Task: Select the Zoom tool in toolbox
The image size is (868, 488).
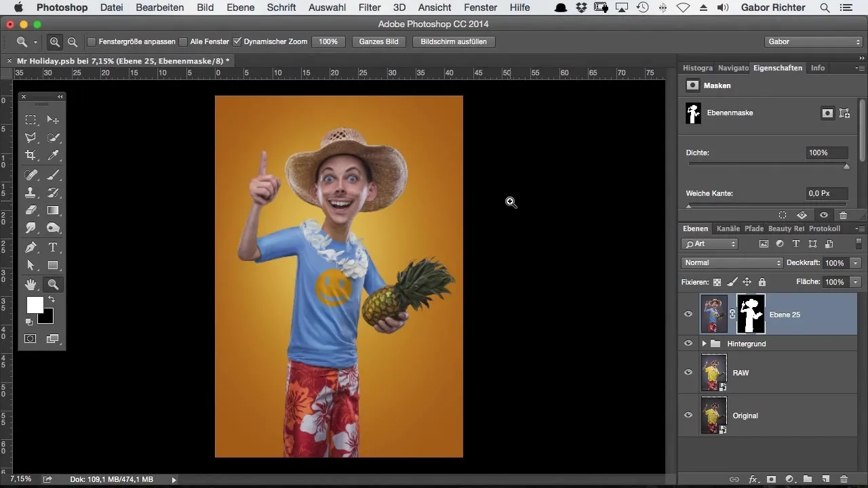Action: pos(53,285)
